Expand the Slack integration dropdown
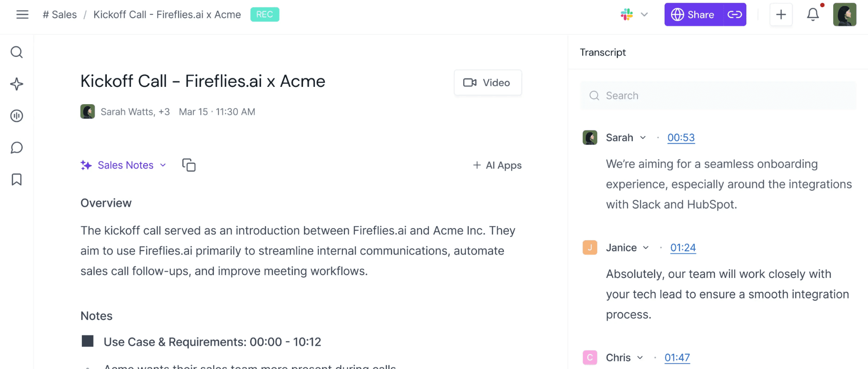Screen dimensions: 868x369 click(x=644, y=14)
